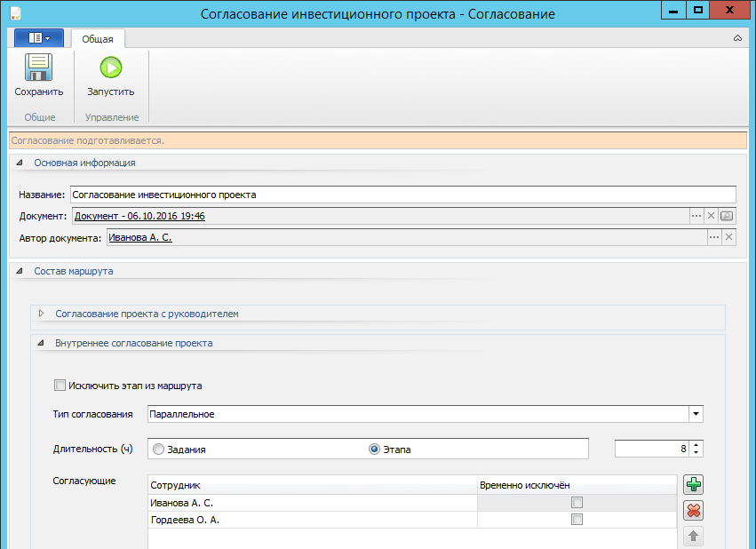Open the Документ - 06.10.2016 19:46 link
This screenshot has height=549, width=756.
click(x=139, y=216)
